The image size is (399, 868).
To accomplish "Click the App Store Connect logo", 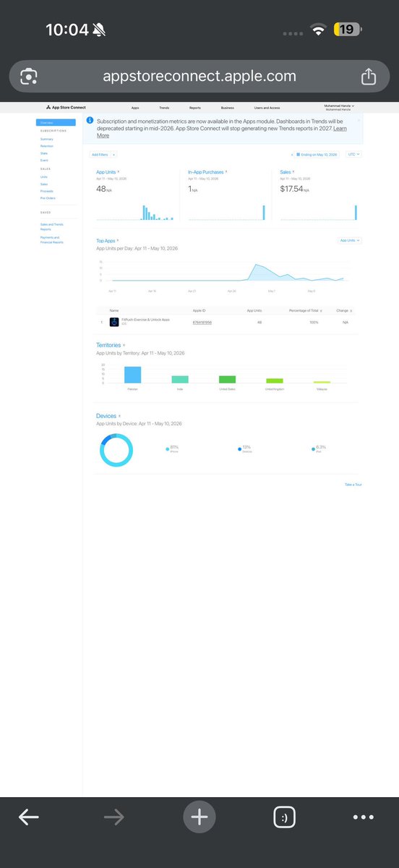I will [65, 107].
